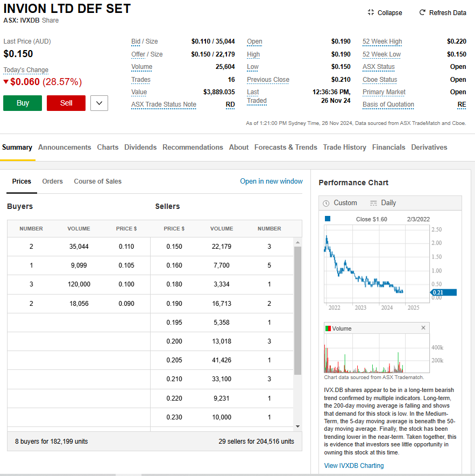Screen dimensions: 475x476
Task: Click the High price label link
Action: (253, 54)
